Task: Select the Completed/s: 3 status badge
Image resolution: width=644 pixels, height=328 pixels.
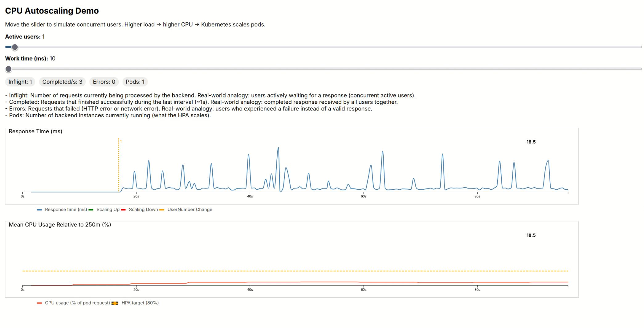Action: click(x=62, y=82)
